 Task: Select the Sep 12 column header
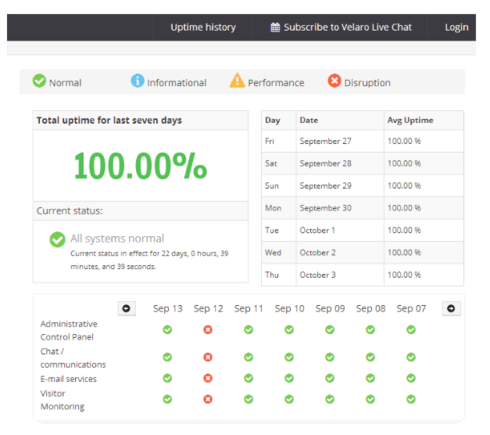click(208, 309)
